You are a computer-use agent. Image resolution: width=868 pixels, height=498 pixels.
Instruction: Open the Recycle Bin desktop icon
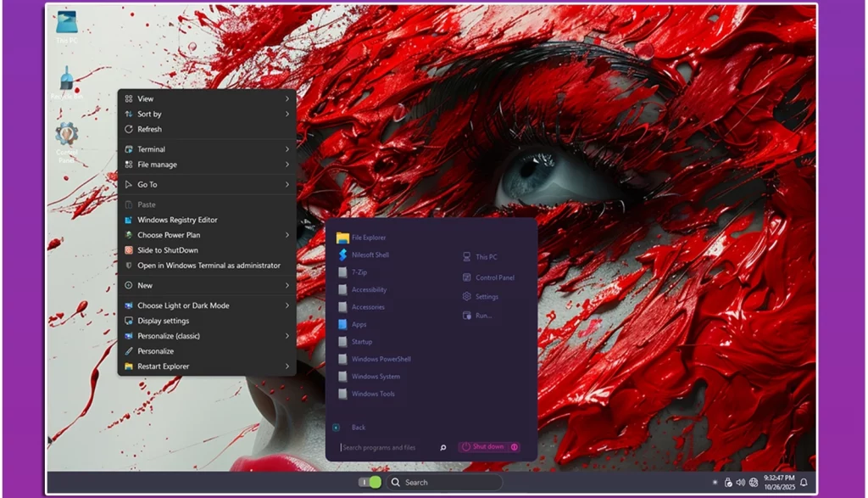click(66, 81)
